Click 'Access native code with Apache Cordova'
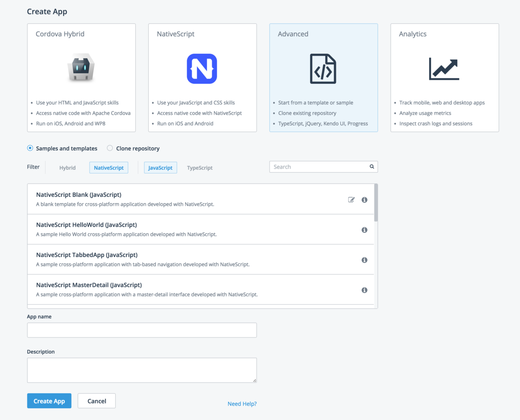 (83, 113)
